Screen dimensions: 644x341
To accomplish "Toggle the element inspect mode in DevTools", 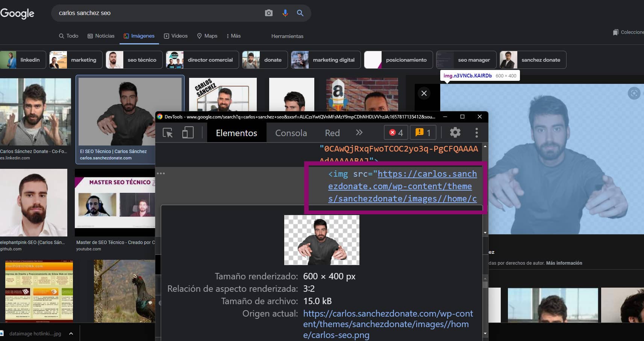I will [x=168, y=132].
